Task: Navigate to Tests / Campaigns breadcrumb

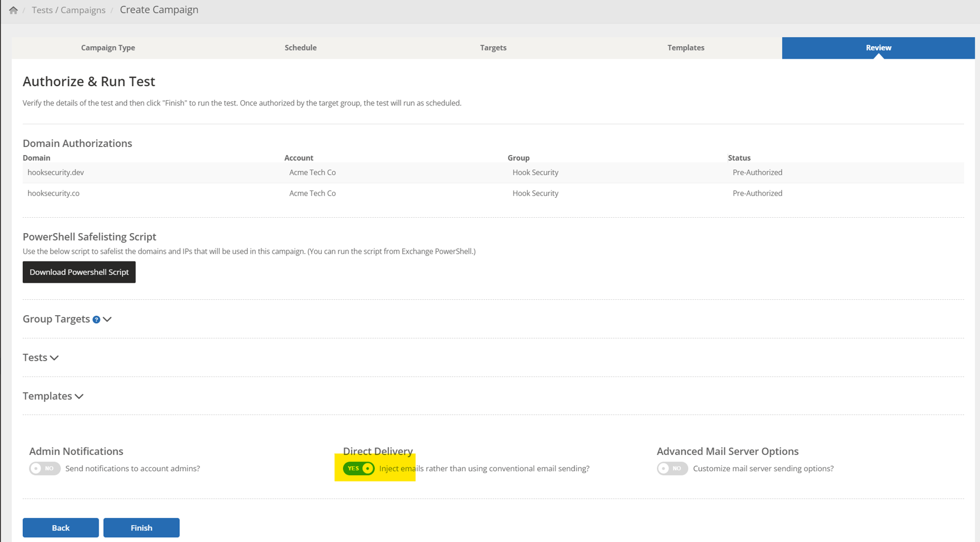Action: [x=68, y=9]
